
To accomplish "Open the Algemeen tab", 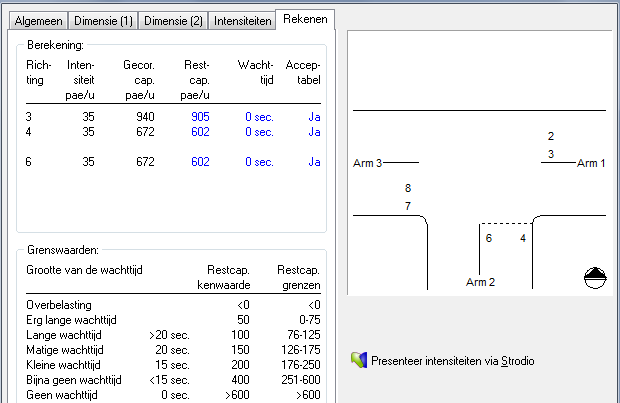I will click(38, 21).
